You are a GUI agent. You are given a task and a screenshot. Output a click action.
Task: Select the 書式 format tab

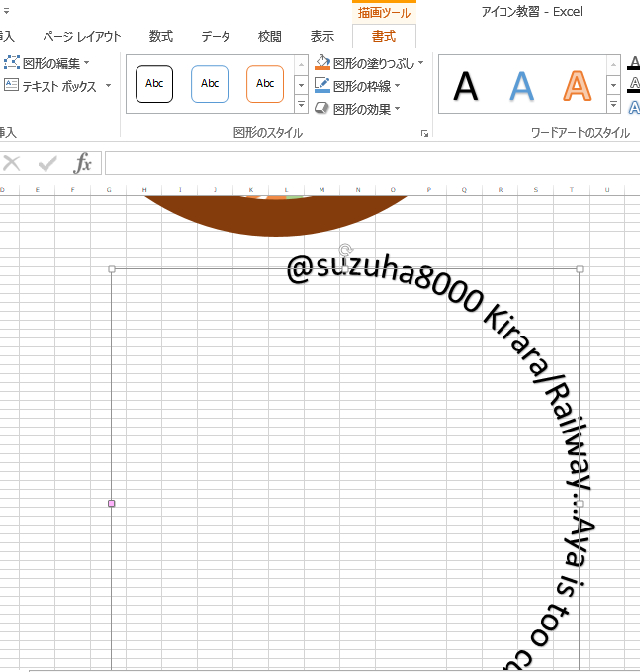(384, 37)
